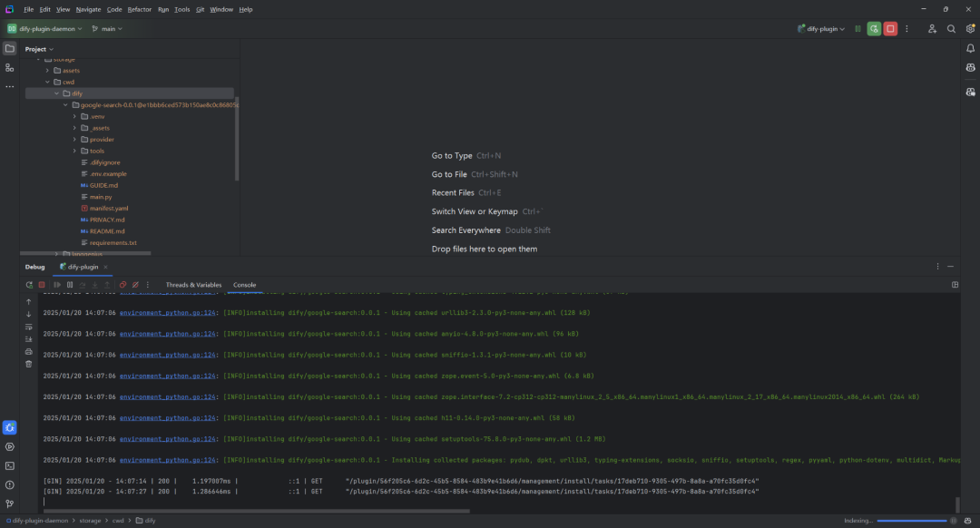Open the main branch dropdown
This screenshot has width=980, height=528.
coord(107,29)
